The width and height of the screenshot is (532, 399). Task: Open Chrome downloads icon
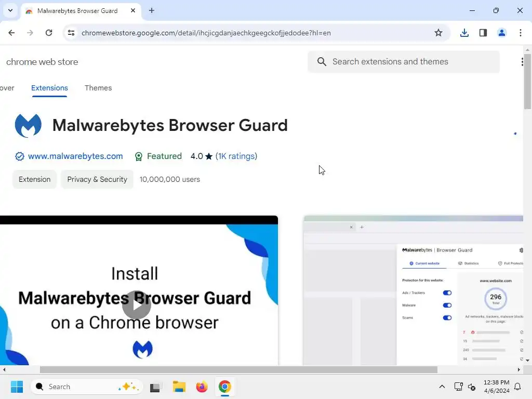pyautogui.click(x=464, y=33)
